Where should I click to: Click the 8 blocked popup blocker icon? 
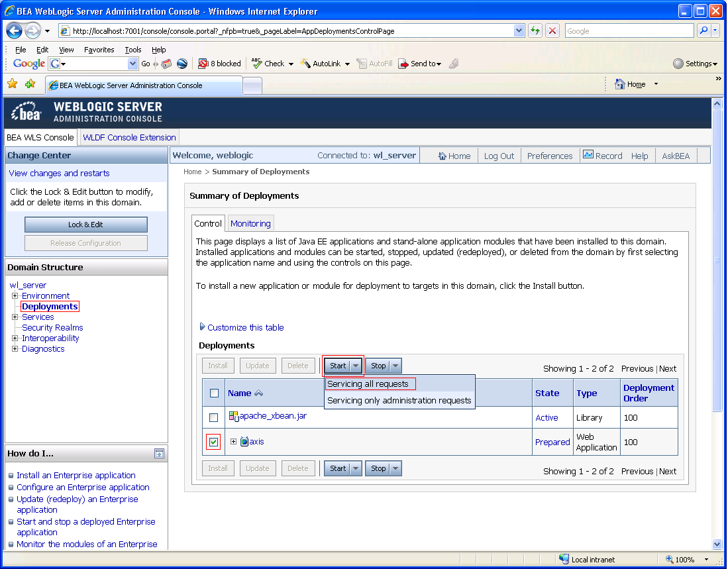(x=203, y=64)
